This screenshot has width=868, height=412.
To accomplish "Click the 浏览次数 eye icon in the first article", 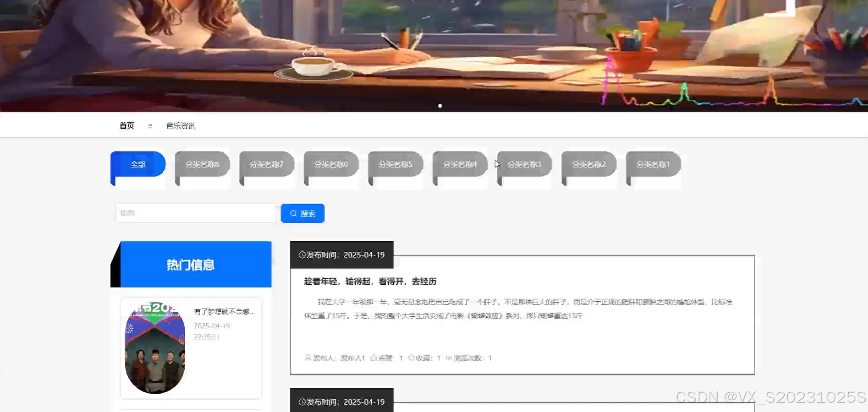I will point(449,358).
